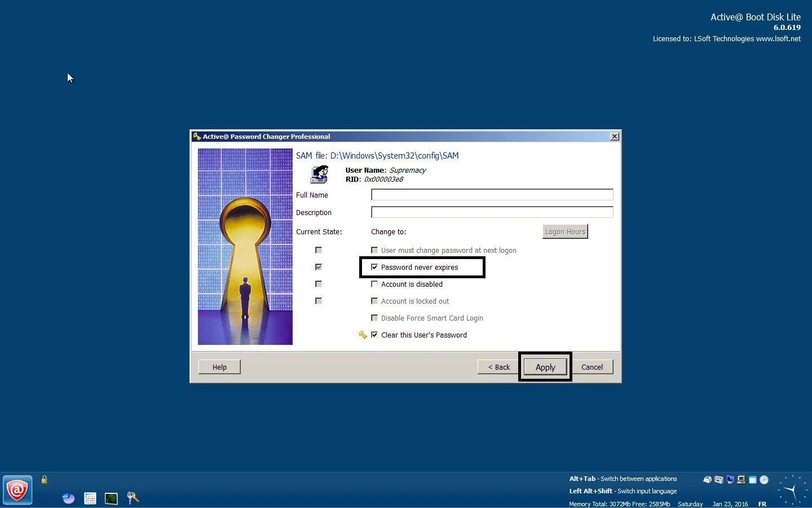Image resolution: width=812 pixels, height=508 pixels.
Task: Click the Help button
Action: coord(219,367)
